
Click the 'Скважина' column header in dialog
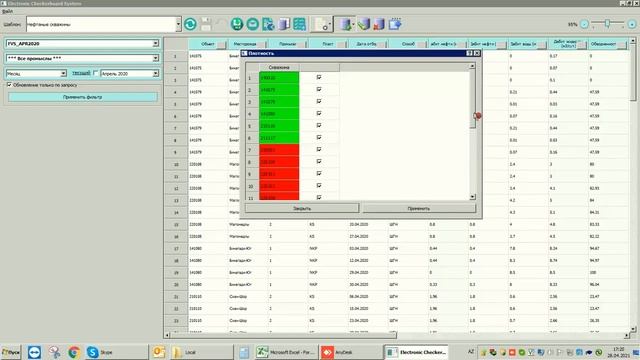tap(279, 67)
